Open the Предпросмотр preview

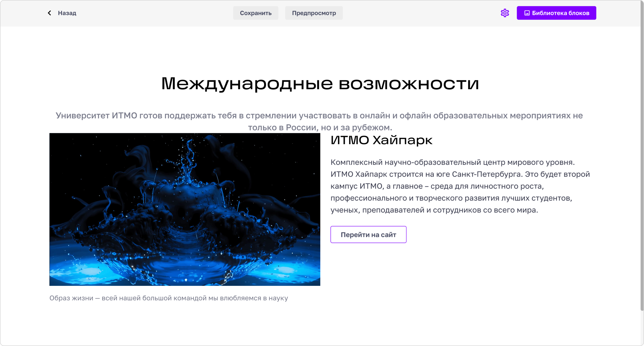[x=314, y=13]
